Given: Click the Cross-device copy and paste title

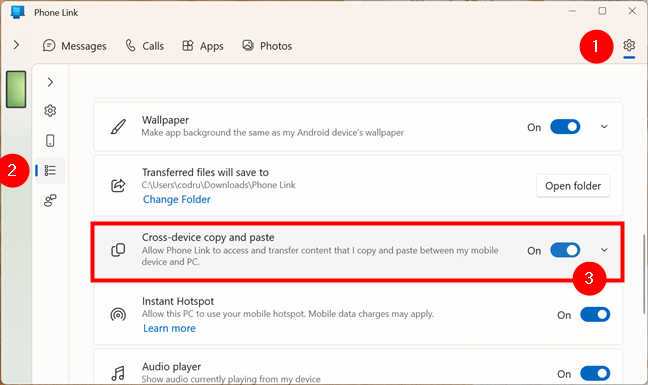Looking at the screenshot, I should click(x=208, y=238).
